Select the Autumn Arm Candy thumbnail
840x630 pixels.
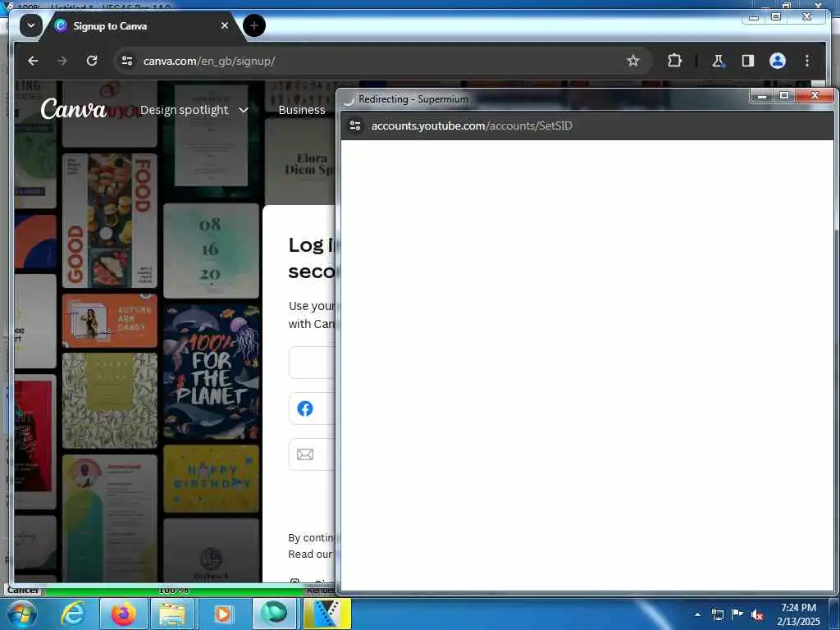[x=109, y=321]
